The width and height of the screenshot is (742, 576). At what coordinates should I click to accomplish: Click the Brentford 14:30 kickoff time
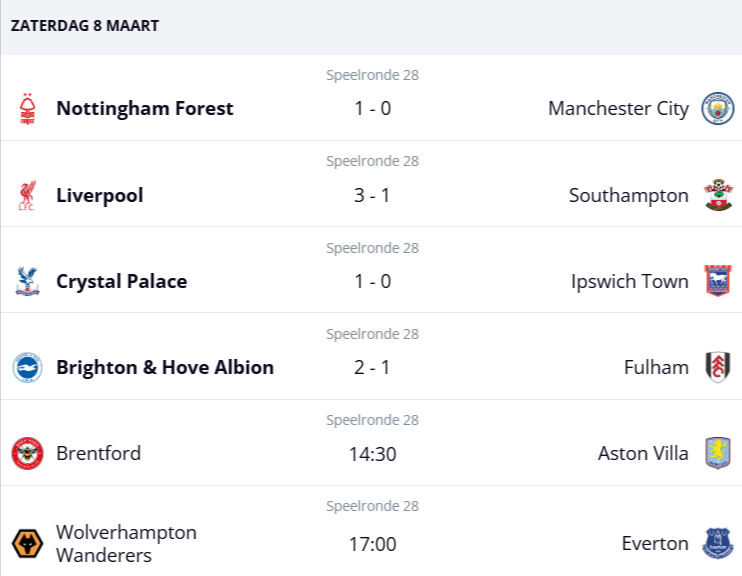click(x=372, y=454)
